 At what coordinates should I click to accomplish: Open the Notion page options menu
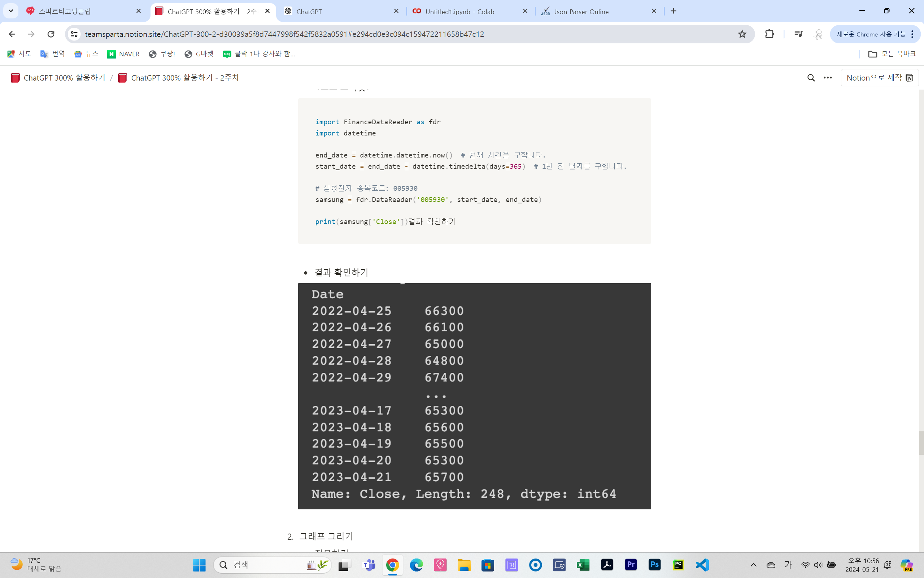pos(827,78)
